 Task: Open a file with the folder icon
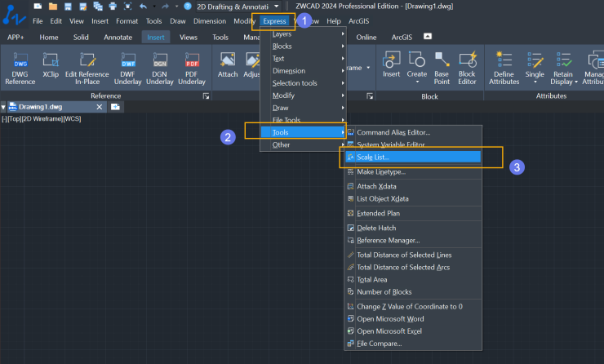(x=53, y=7)
